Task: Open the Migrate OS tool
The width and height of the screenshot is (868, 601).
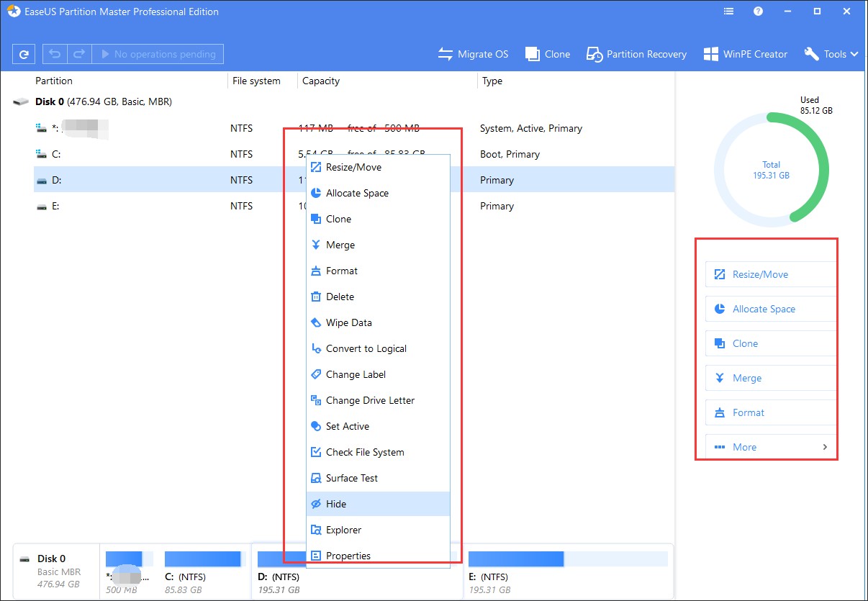Action: pyautogui.click(x=473, y=54)
